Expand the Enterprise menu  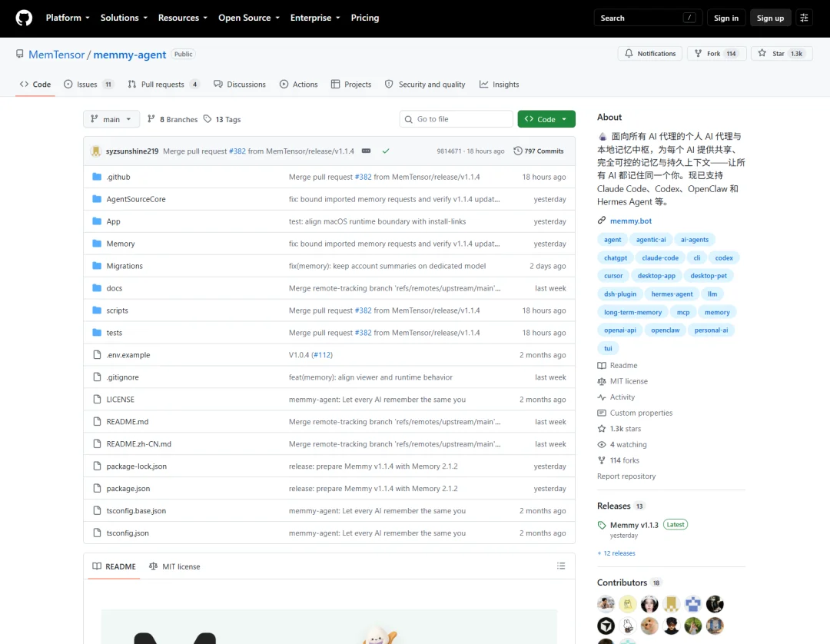(x=315, y=18)
